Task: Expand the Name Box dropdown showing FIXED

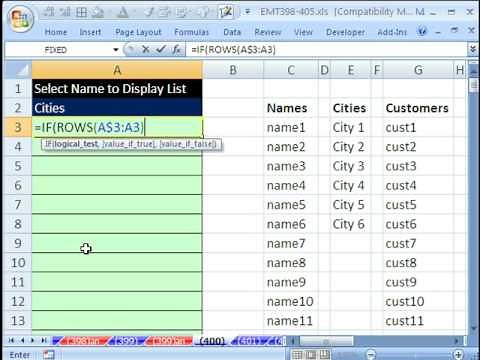Action: pos(116,50)
